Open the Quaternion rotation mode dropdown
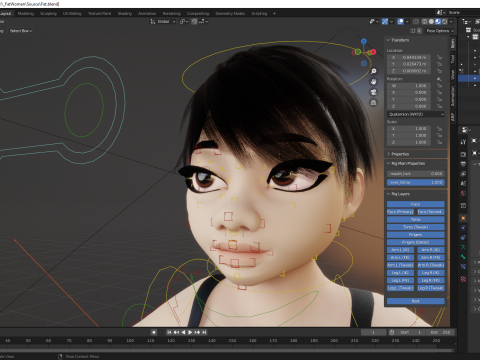 (416, 114)
